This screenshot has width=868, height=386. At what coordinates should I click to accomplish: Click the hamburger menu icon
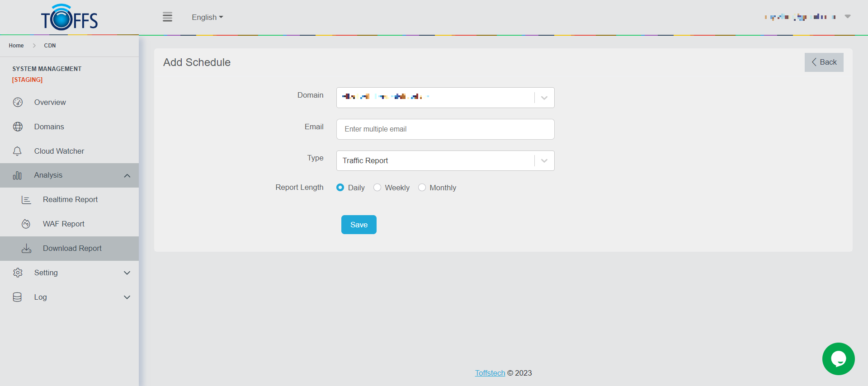coord(167,17)
